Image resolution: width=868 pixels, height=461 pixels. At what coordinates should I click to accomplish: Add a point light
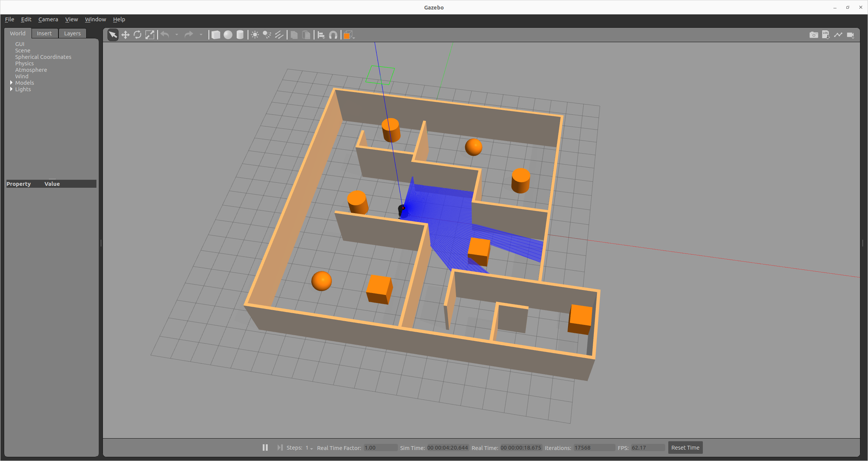[255, 35]
